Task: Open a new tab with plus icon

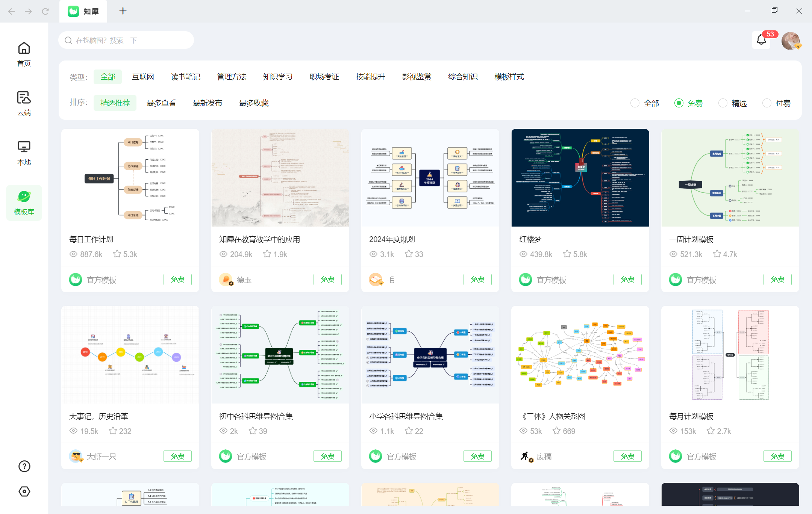Action: (123, 11)
